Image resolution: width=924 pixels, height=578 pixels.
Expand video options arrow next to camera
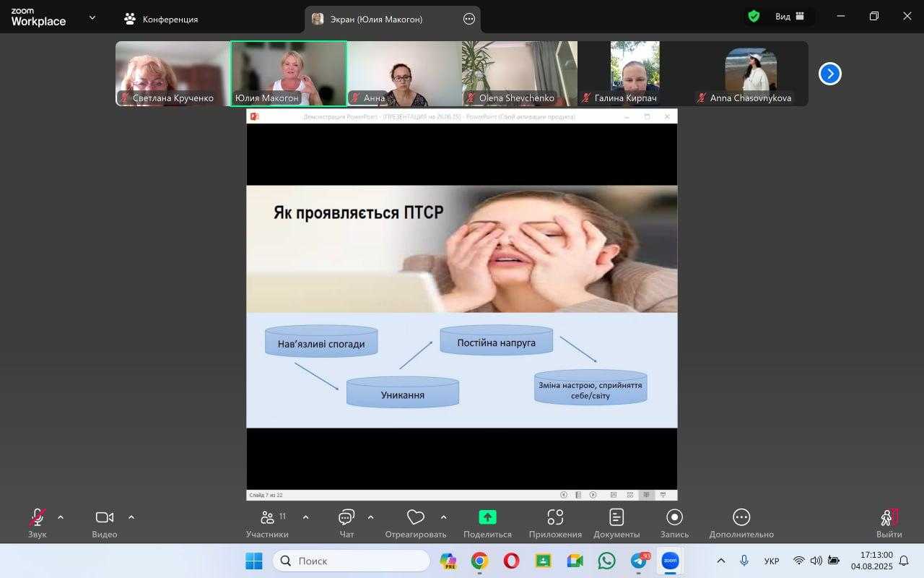click(x=131, y=517)
